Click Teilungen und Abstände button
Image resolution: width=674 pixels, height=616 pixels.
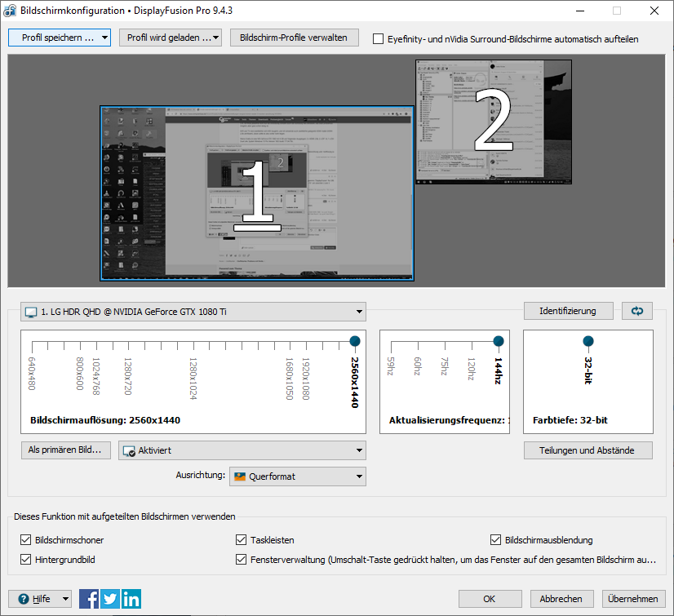point(588,450)
